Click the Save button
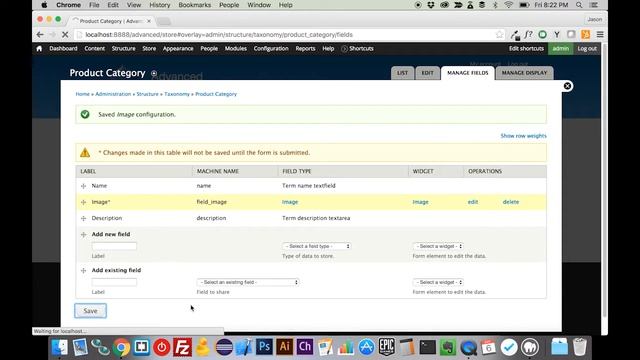 pos(90,311)
